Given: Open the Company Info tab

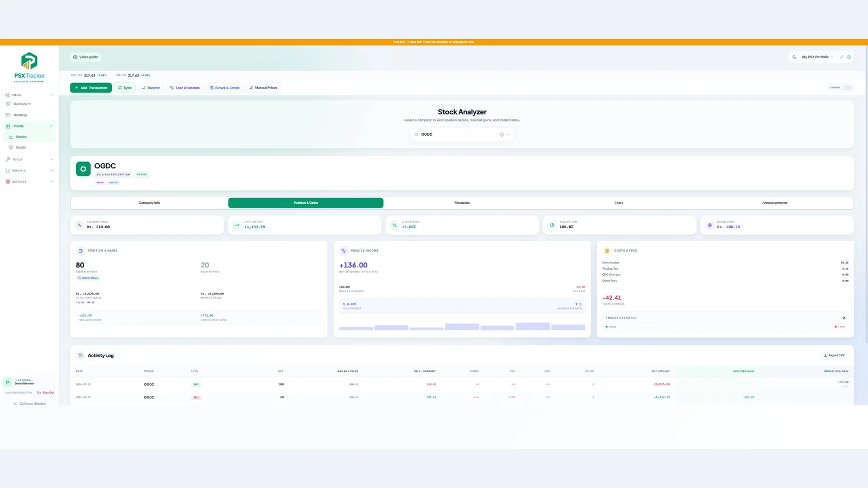Looking at the screenshot, I should (x=149, y=203).
